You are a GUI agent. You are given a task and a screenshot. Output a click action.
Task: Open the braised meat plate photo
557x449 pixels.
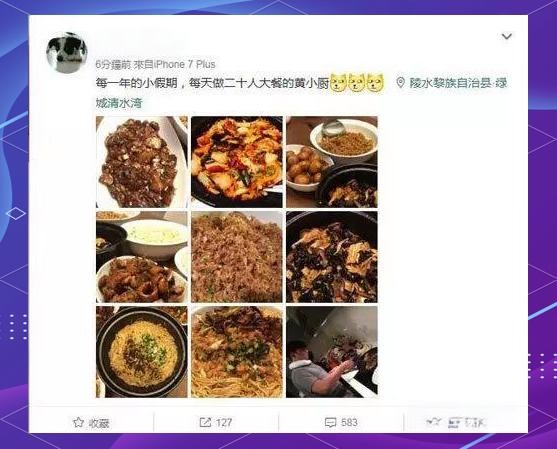point(142,162)
